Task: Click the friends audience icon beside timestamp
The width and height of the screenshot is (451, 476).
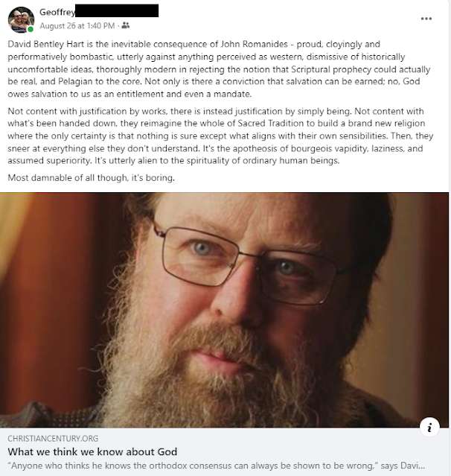Action: [125, 26]
